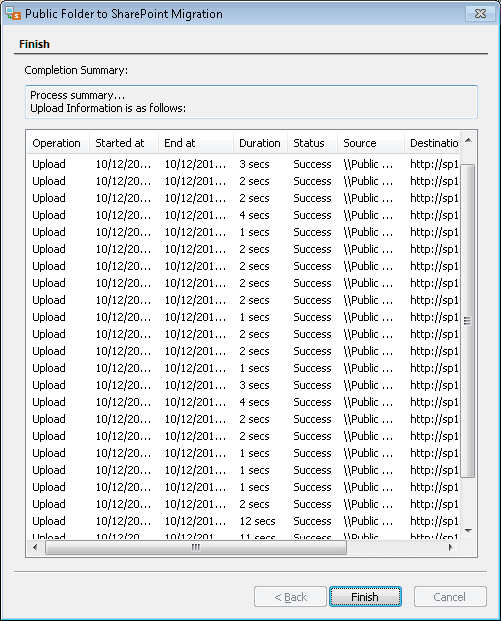Click the vertical scrollbar up arrow
501x621 pixels.
[x=468, y=140]
